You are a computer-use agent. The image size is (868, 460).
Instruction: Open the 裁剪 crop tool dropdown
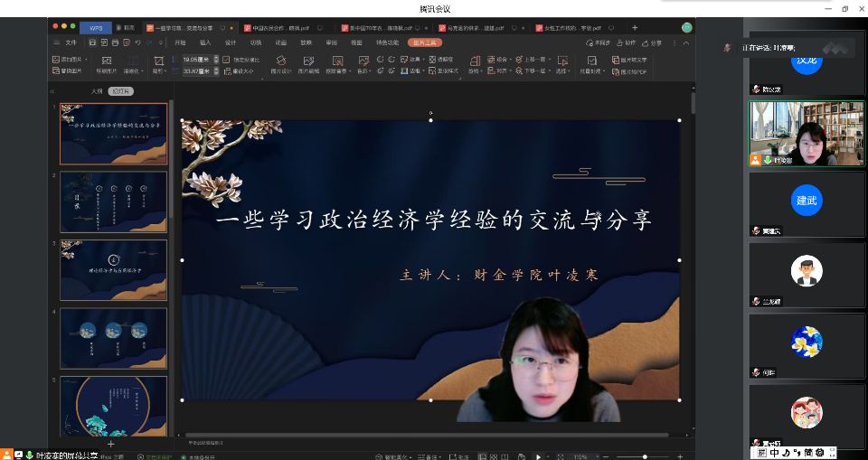tap(159, 65)
